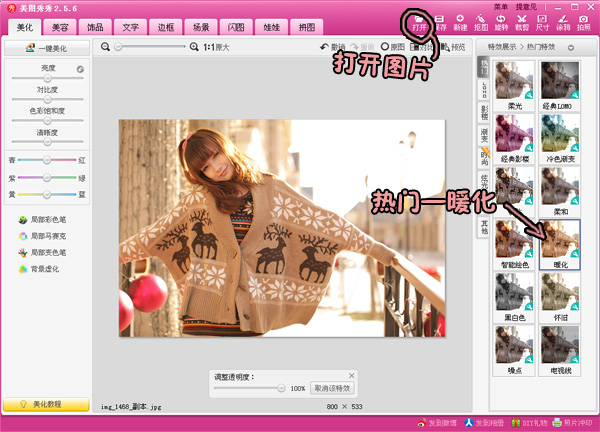Switch to the 拼图 collage tab
This screenshot has width=600, height=432.
[310, 25]
